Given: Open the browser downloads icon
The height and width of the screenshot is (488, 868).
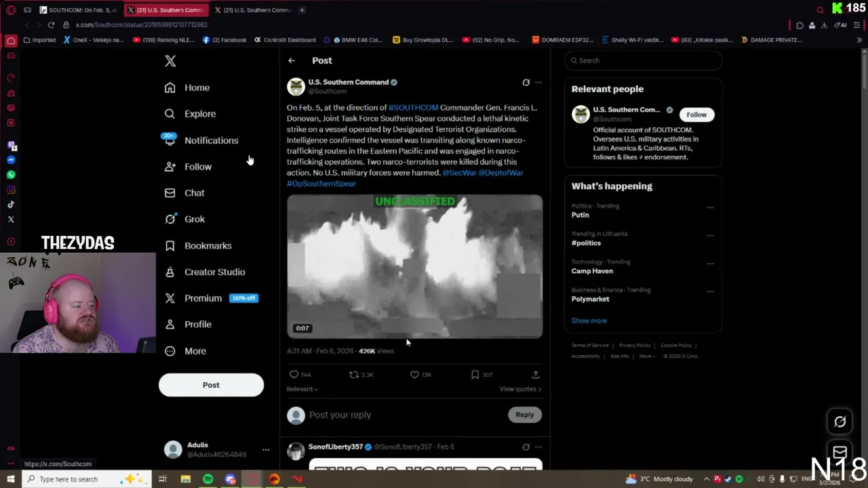Looking at the screenshot, I should click(824, 25).
